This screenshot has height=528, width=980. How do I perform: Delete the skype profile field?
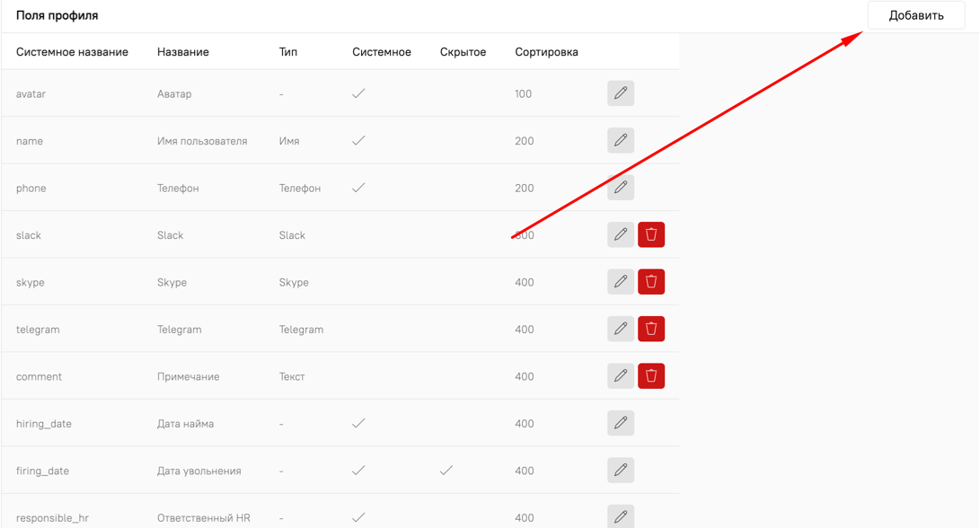click(651, 282)
